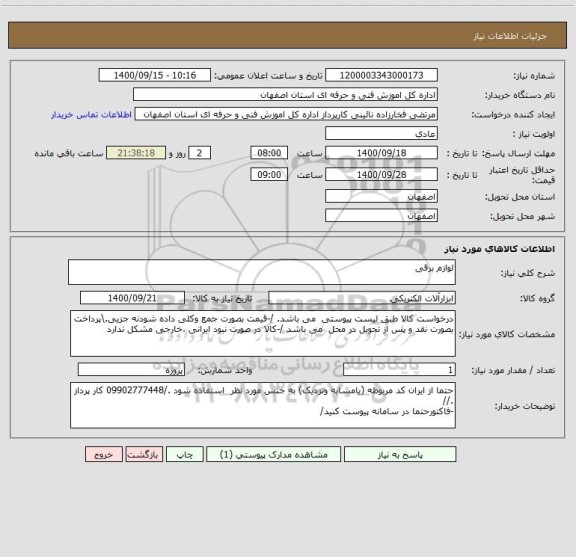Viewport: 576px width, 557px height.
Task: Click the price validity time 09:00
Action: pos(269,175)
